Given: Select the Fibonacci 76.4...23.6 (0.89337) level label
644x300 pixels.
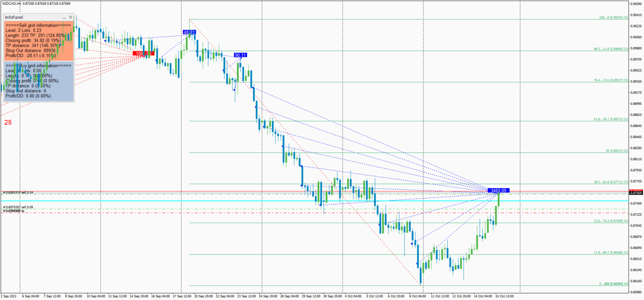Looking at the screenshot, I should [x=611, y=80].
